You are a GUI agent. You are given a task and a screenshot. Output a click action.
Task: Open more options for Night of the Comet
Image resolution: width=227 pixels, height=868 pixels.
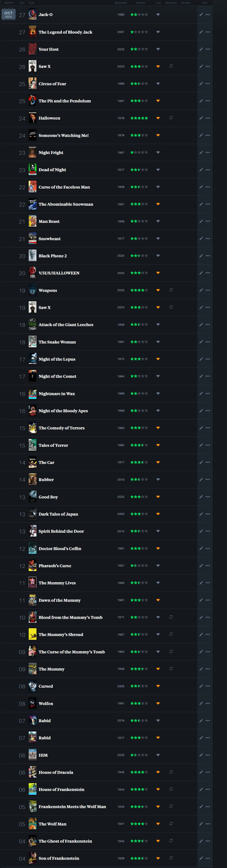(208, 376)
